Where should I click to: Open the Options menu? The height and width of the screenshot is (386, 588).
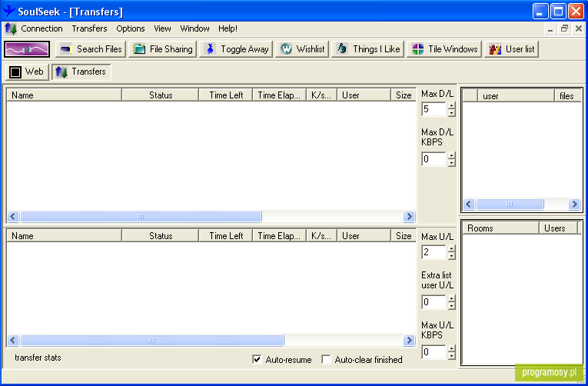pos(130,28)
